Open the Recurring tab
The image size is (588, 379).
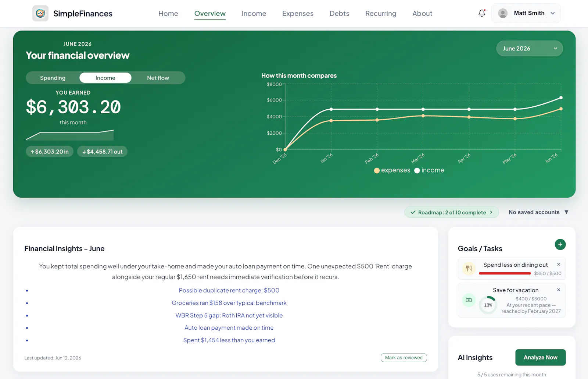point(381,14)
